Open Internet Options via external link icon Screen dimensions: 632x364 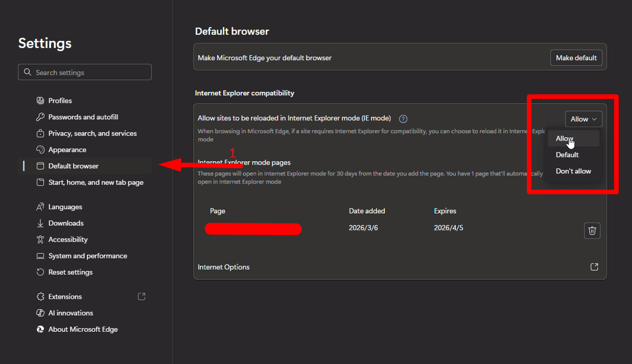(594, 267)
